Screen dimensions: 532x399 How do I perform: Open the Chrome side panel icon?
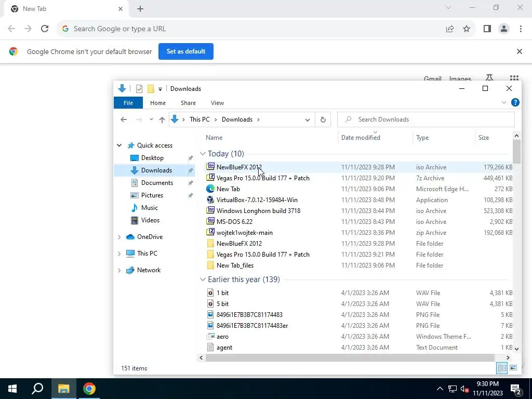(x=487, y=29)
